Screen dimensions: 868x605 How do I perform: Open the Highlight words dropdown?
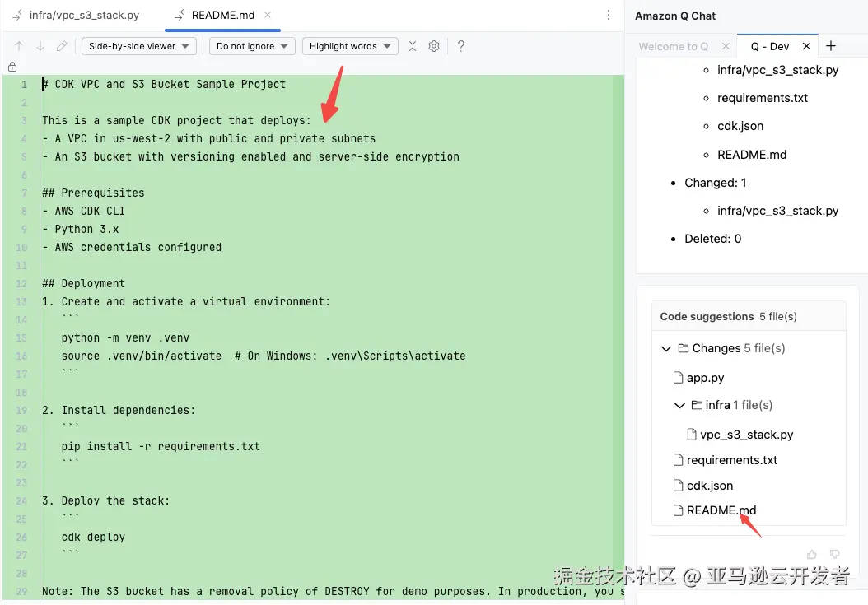click(x=350, y=46)
